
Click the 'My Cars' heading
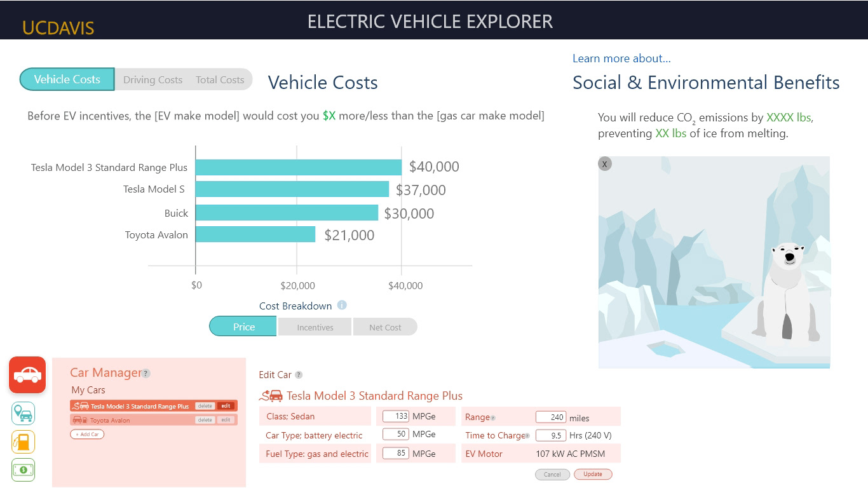pos(88,390)
